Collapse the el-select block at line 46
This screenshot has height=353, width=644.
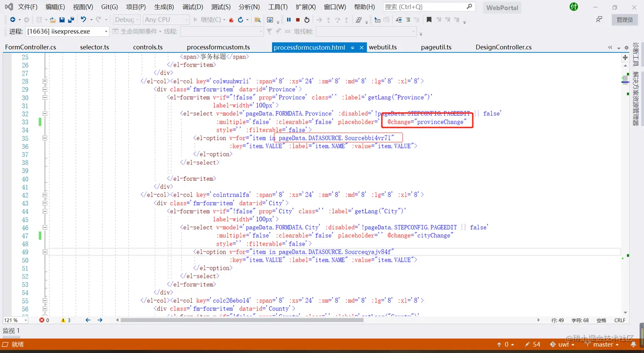tap(45, 228)
